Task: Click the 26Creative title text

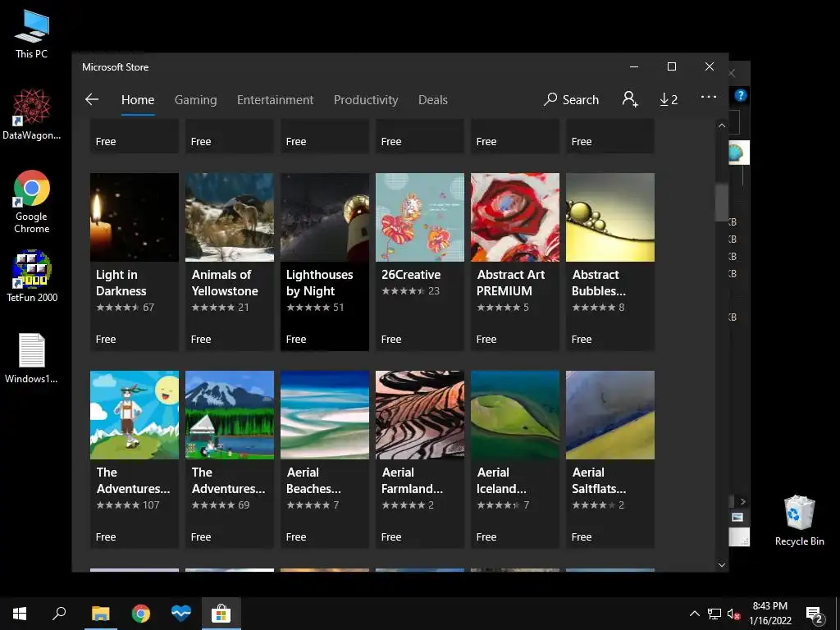Action: click(x=411, y=275)
